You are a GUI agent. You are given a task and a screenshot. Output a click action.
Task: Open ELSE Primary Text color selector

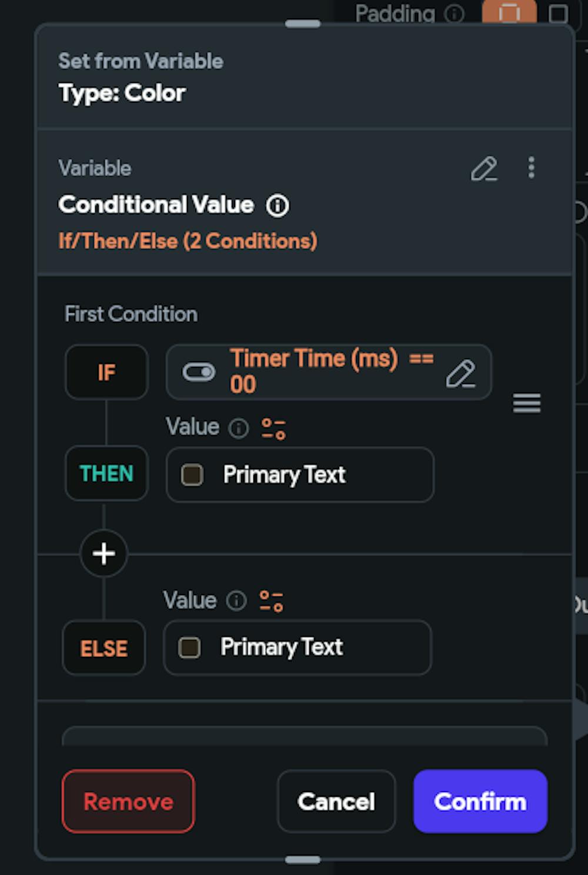[298, 647]
